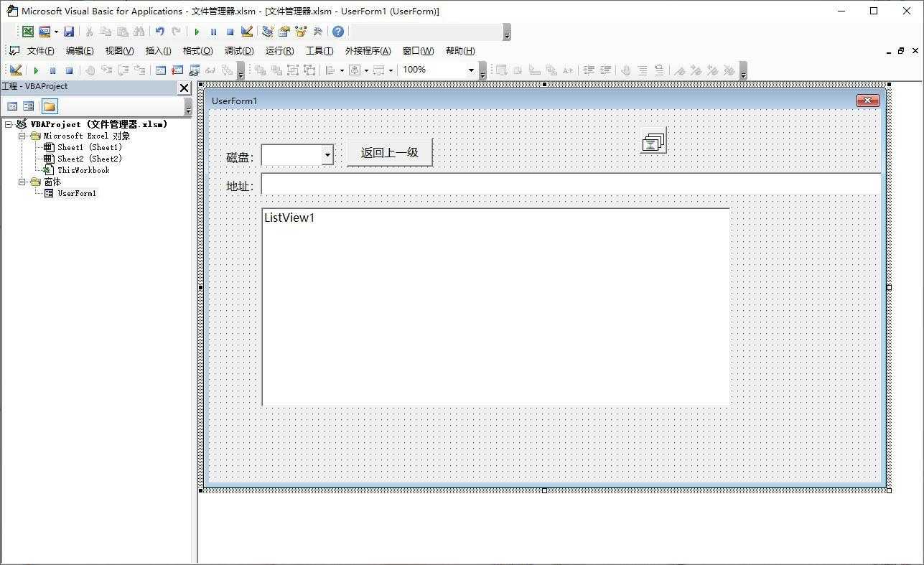Click the Toggle Breakpoint hand icon on Debug toolbar

click(x=90, y=70)
